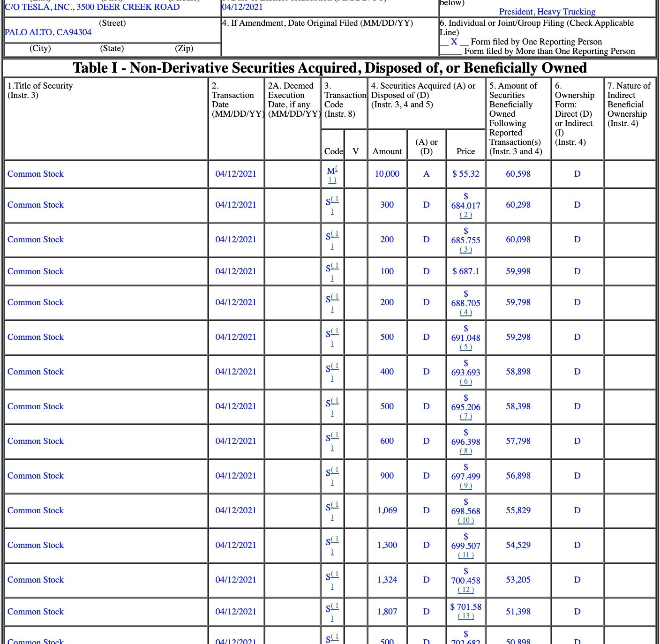Open footnote (11) under price $699.507
The height and width of the screenshot is (644, 660).
(x=465, y=555)
